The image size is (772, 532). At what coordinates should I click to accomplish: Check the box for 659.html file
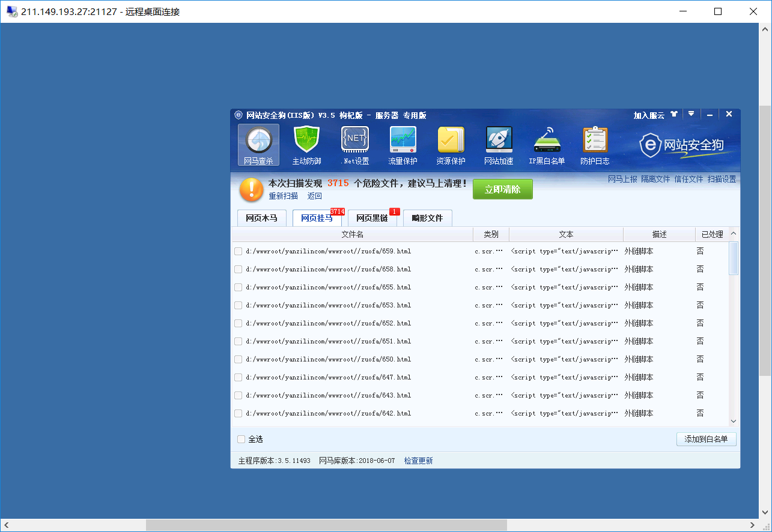tap(239, 252)
